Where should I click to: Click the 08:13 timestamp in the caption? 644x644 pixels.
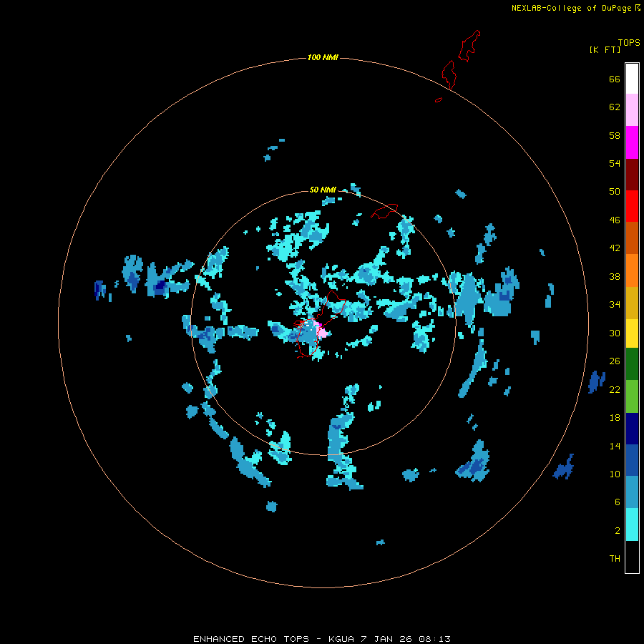click(x=434, y=639)
